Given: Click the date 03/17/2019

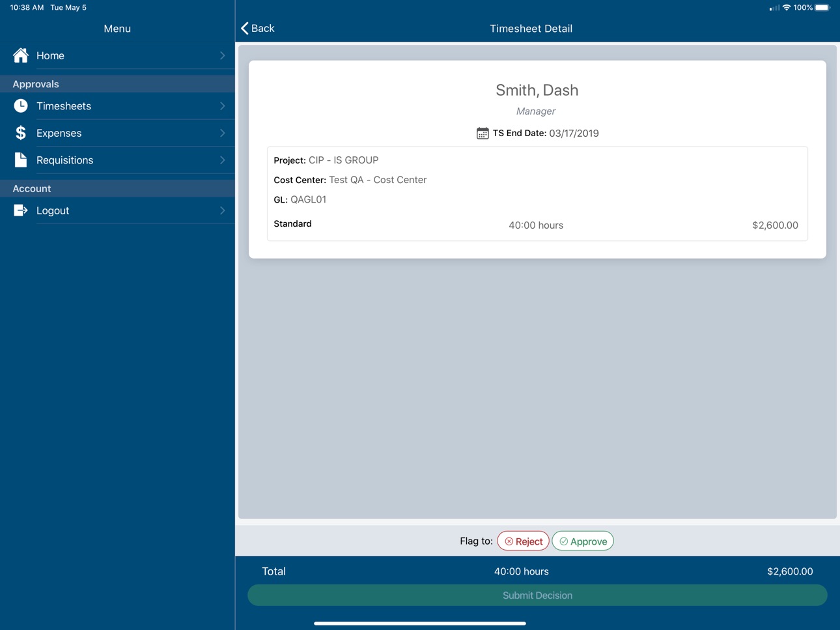Looking at the screenshot, I should [574, 133].
